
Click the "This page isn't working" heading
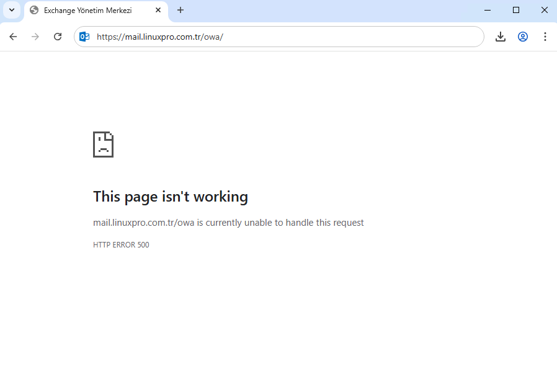pos(171,197)
